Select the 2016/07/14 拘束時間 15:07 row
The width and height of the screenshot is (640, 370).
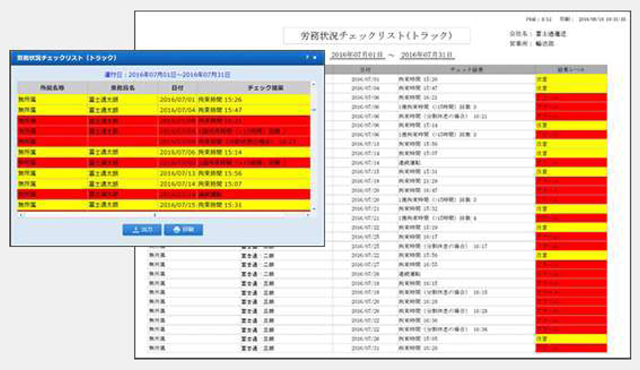(164, 184)
